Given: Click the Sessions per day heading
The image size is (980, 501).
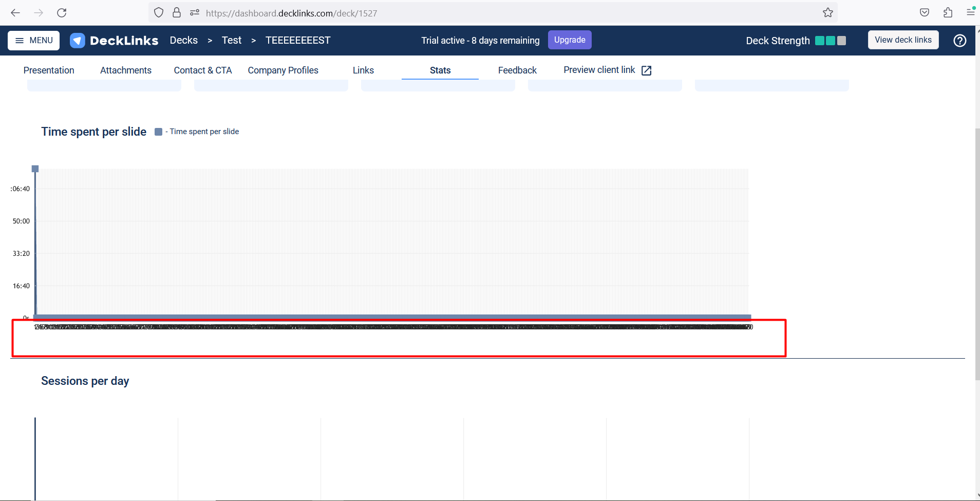Looking at the screenshot, I should coord(85,381).
